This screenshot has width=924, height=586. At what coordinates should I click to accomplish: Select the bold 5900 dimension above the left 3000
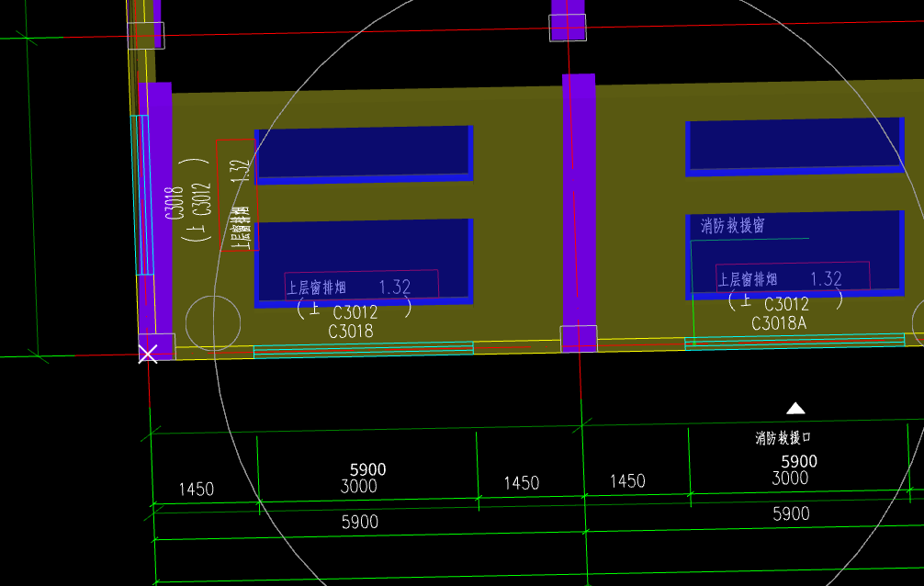pyautogui.click(x=367, y=469)
